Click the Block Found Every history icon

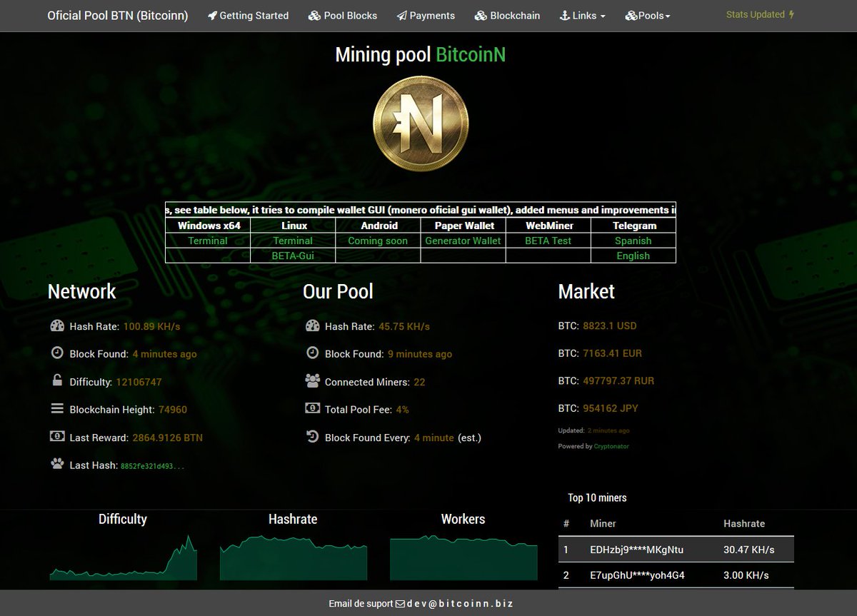[x=312, y=436]
